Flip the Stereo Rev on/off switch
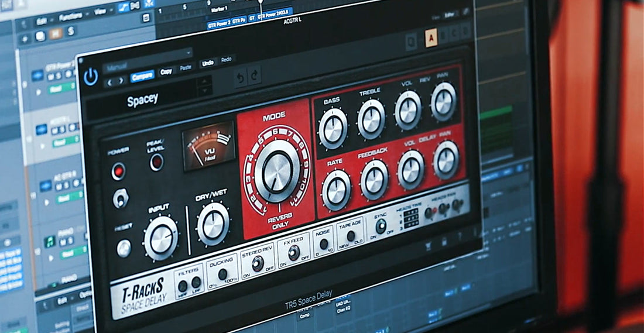This screenshot has width=644, height=333. [x=258, y=263]
